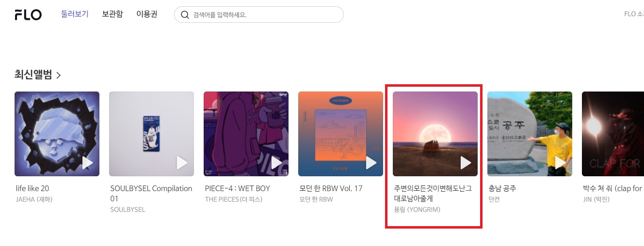This screenshot has height=246, width=644.
Task: Open the 보관함 tab
Action: (113, 14)
